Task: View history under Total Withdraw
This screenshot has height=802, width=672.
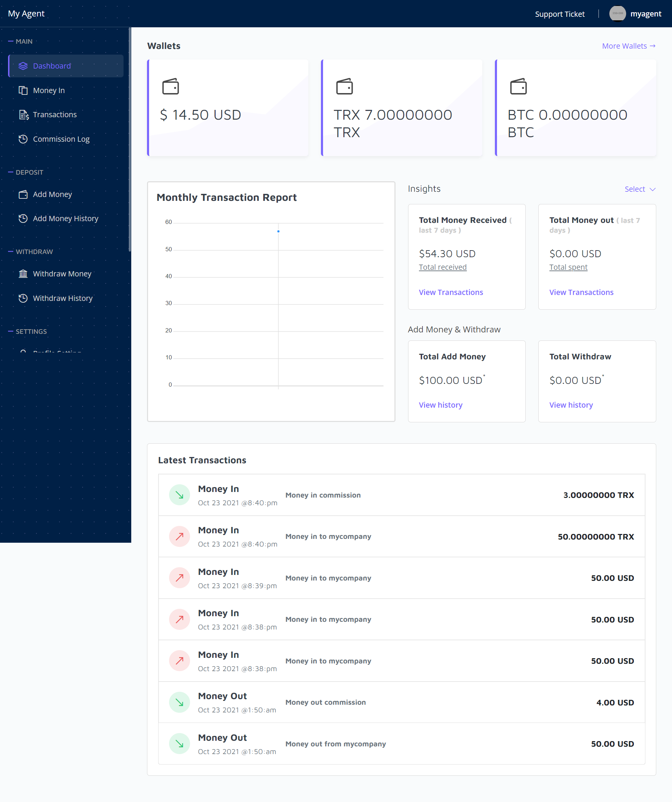Action: coord(571,405)
